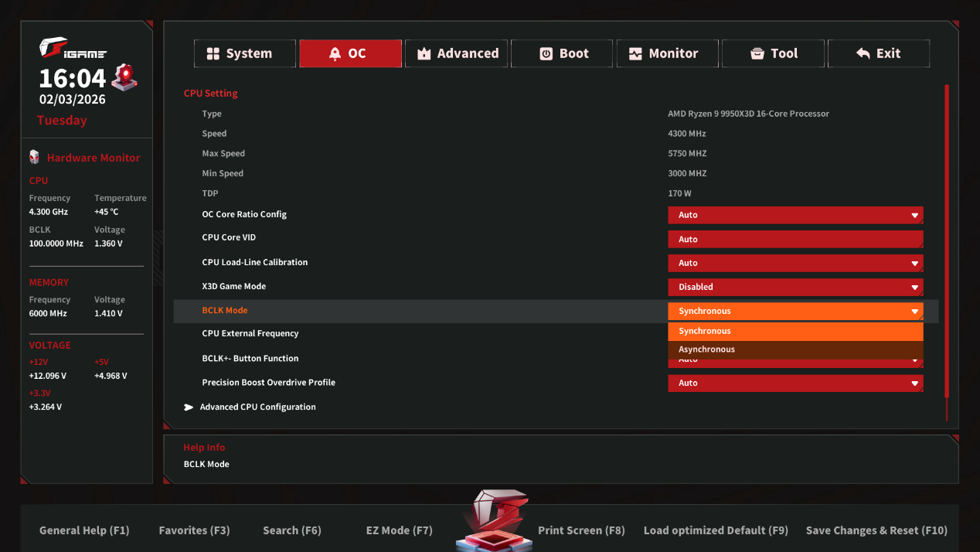980x552 pixels.
Task: Open the Monitor tab
Action: click(668, 53)
